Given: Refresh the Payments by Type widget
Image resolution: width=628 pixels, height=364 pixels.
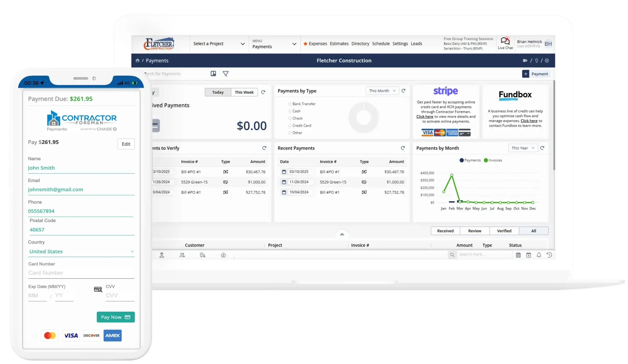Looking at the screenshot, I should click(403, 91).
